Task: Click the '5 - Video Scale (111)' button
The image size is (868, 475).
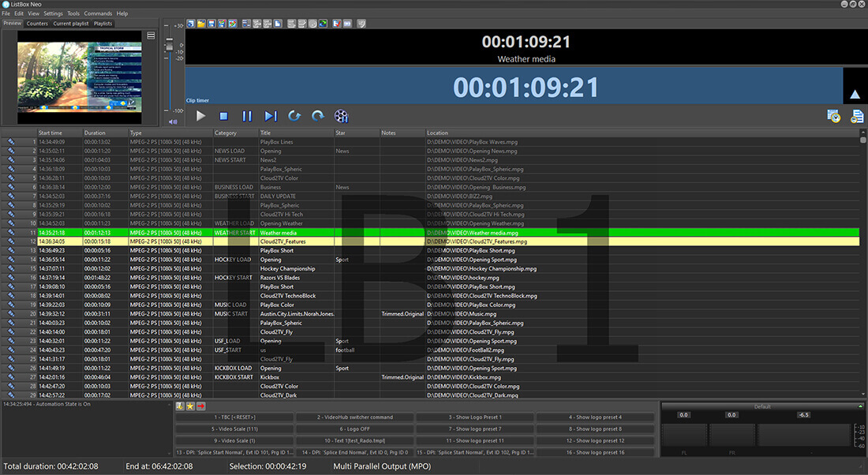Action: point(234,428)
